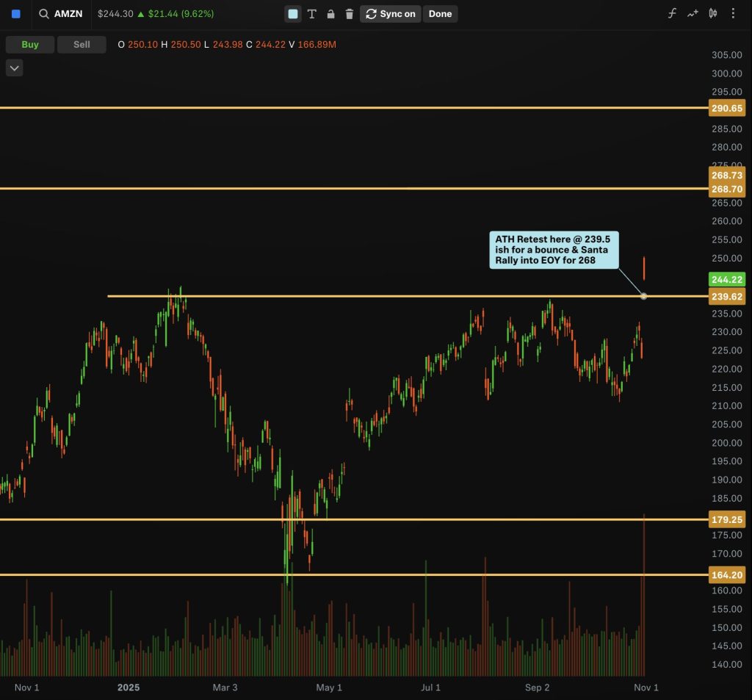Screen dimensions: 752x700
Task: Toggle the Sync on button
Action: click(x=391, y=14)
